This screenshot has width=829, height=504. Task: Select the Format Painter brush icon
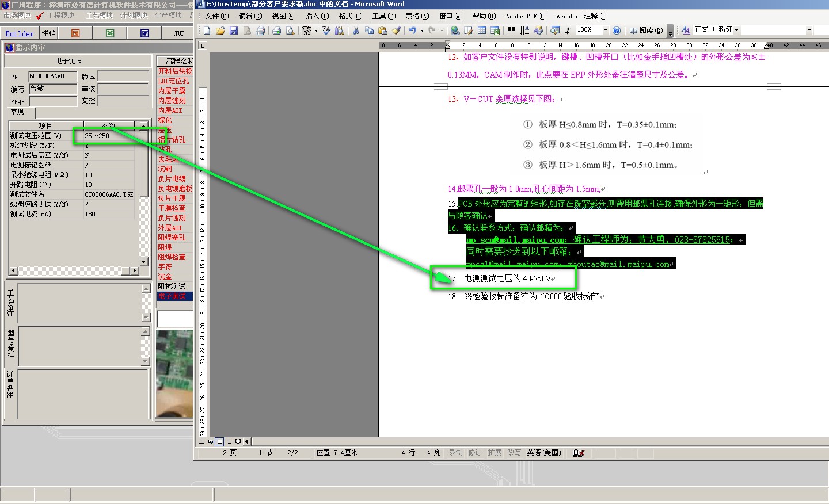tap(396, 30)
